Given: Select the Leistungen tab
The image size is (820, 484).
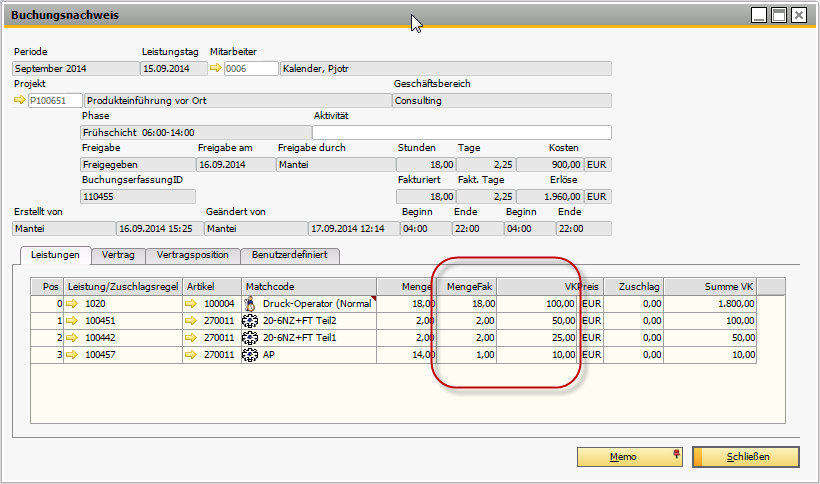Looking at the screenshot, I should (x=55, y=255).
